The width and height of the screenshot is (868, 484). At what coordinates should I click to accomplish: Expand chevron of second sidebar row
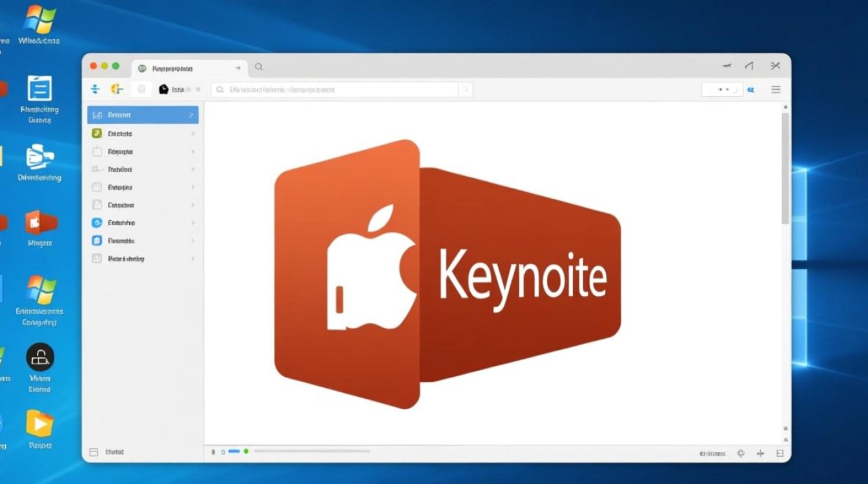tap(192, 134)
